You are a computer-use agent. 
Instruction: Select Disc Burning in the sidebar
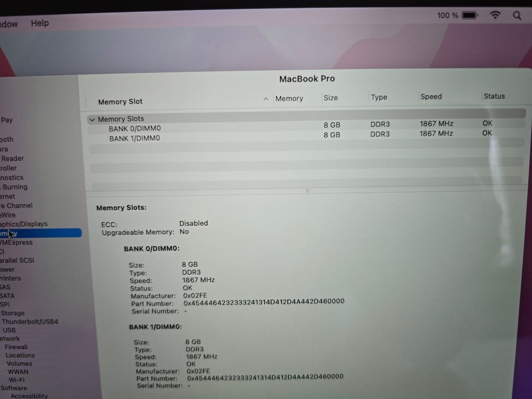[x=14, y=187]
